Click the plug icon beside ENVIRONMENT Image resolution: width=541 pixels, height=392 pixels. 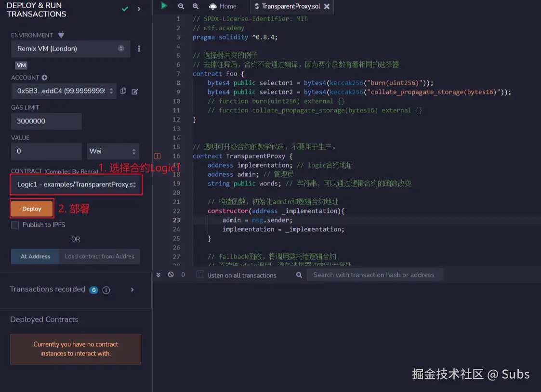[x=61, y=35]
